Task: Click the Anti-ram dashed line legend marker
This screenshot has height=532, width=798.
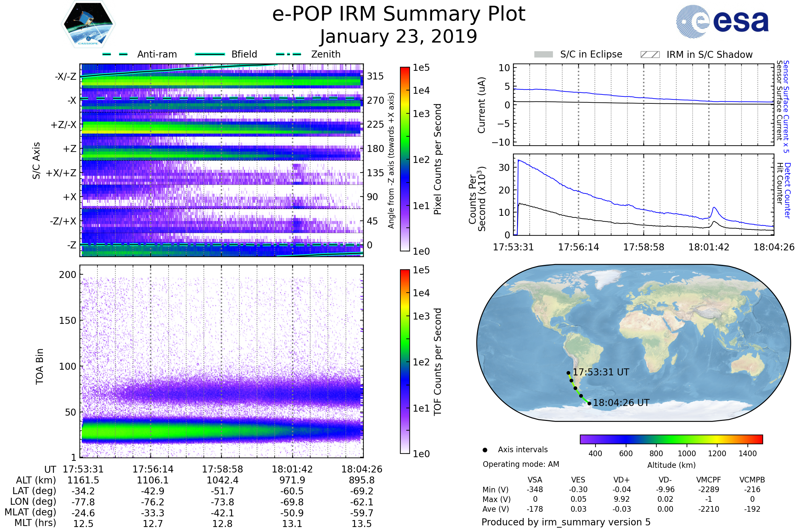Action: (x=115, y=54)
